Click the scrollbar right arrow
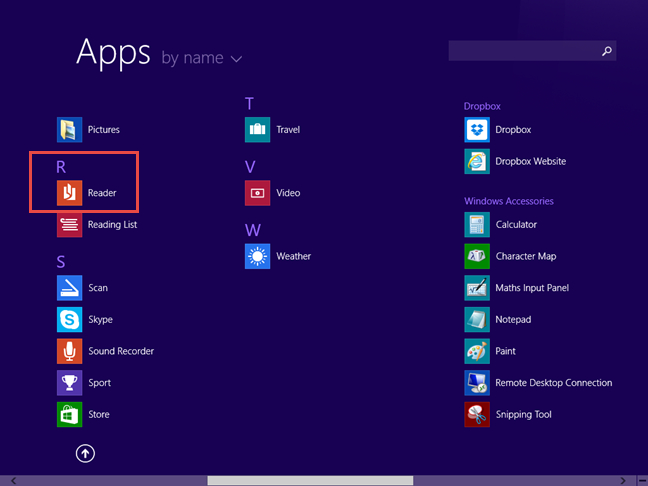Viewport: 648px width, 486px height. pos(623,480)
